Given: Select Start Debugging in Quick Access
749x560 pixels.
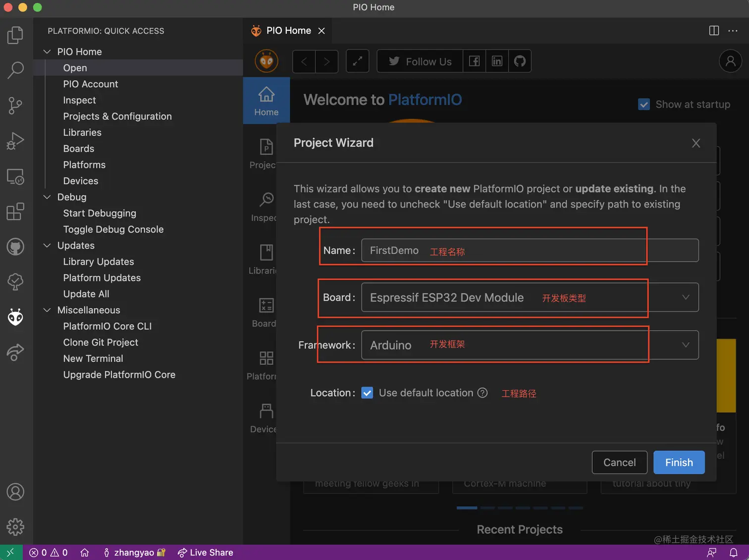Looking at the screenshot, I should (x=100, y=213).
